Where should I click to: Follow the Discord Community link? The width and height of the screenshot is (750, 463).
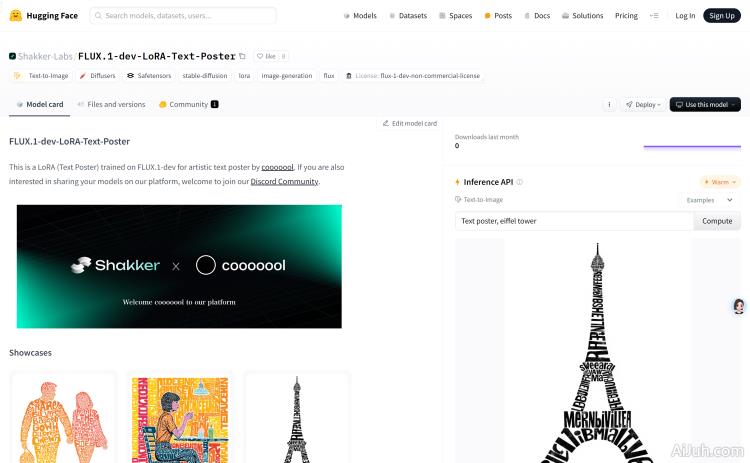coord(284,181)
